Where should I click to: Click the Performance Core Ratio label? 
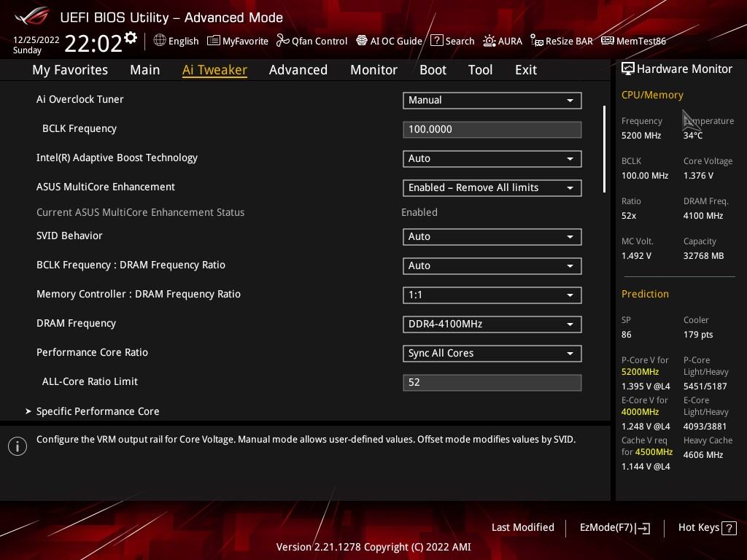(x=92, y=352)
